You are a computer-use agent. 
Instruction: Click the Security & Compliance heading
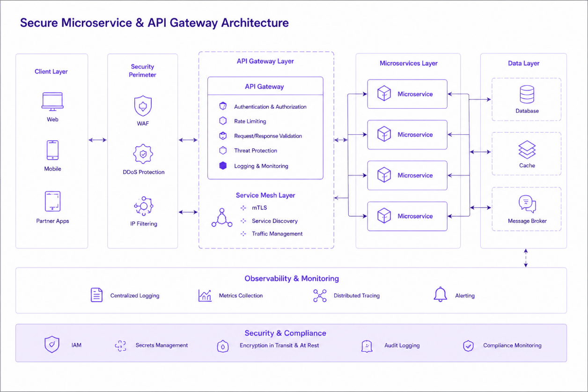(x=286, y=333)
